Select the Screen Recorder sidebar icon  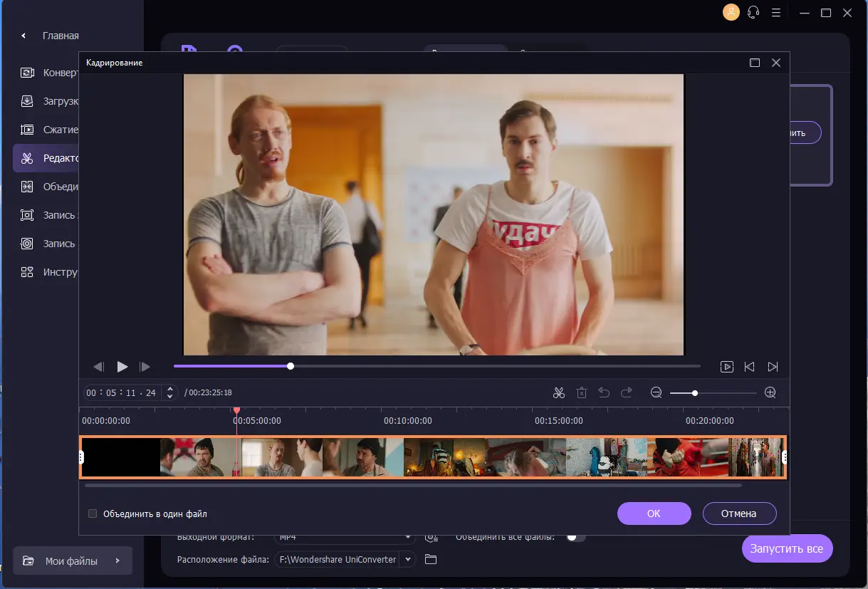pyautogui.click(x=27, y=215)
